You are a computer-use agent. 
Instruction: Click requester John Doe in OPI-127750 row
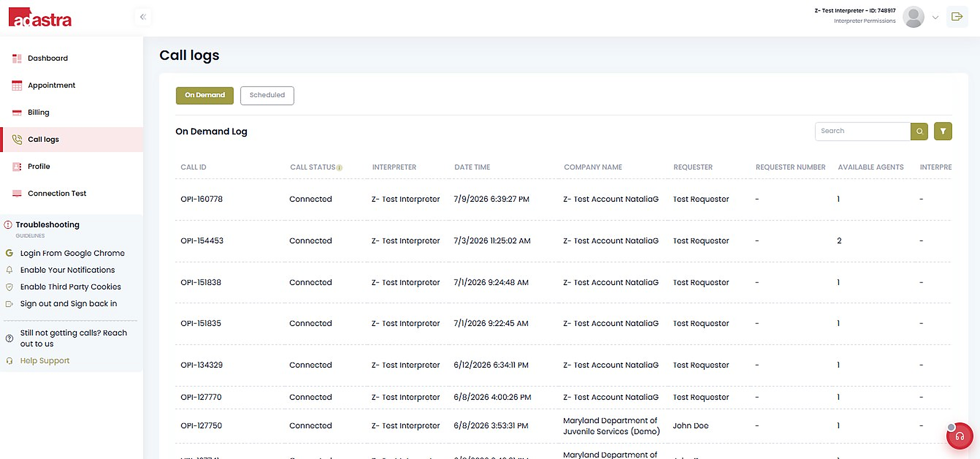tap(690, 425)
